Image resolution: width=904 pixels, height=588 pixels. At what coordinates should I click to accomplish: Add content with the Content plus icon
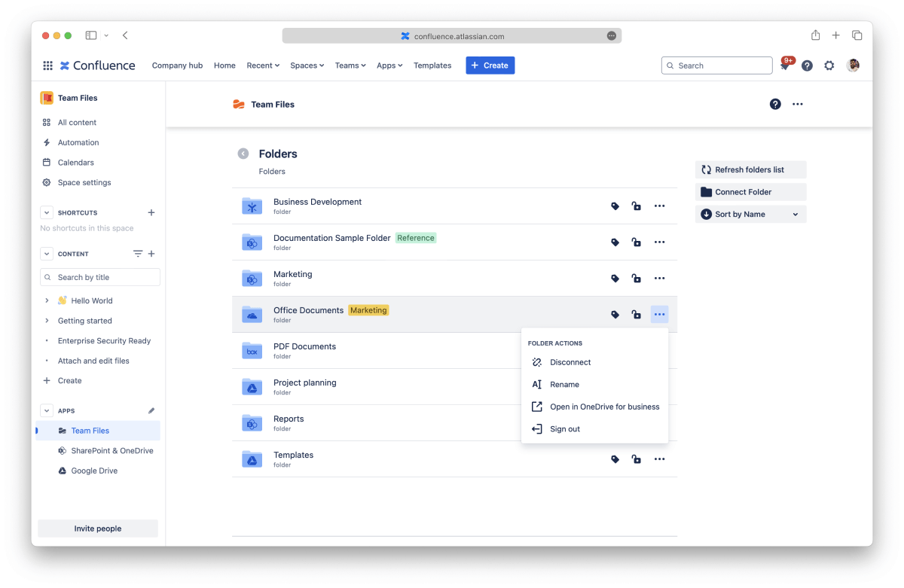click(x=151, y=254)
